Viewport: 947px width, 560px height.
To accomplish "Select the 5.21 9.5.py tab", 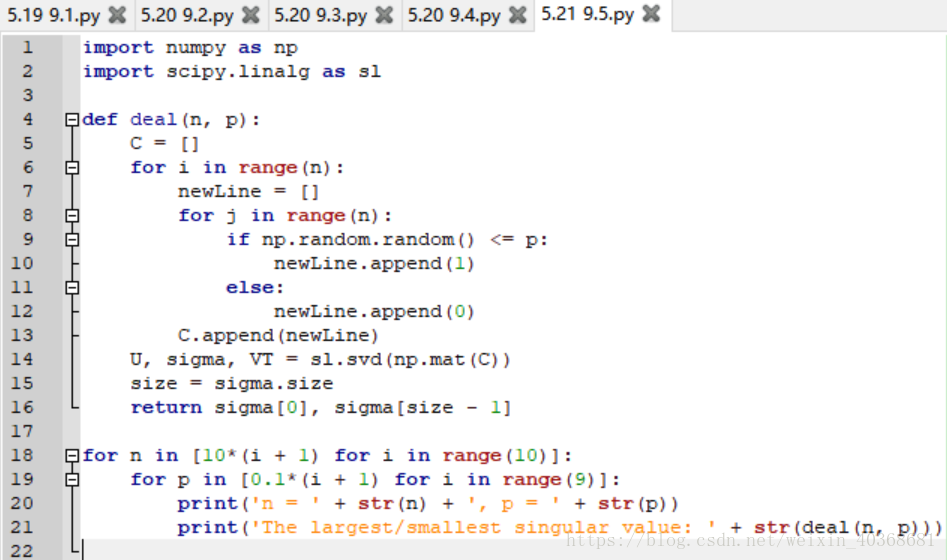I will (587, 14).
